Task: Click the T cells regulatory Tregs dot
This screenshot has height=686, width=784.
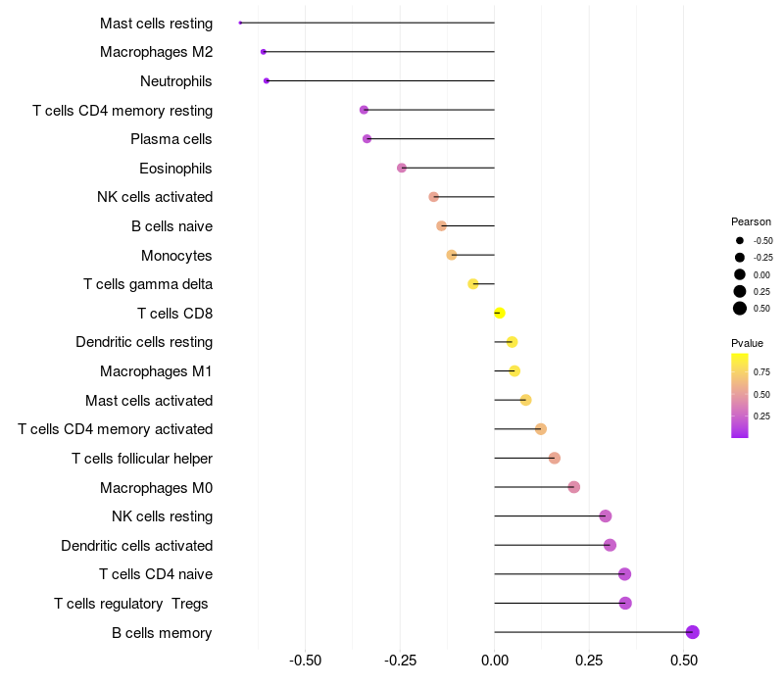Action: (x=625, y=603)
